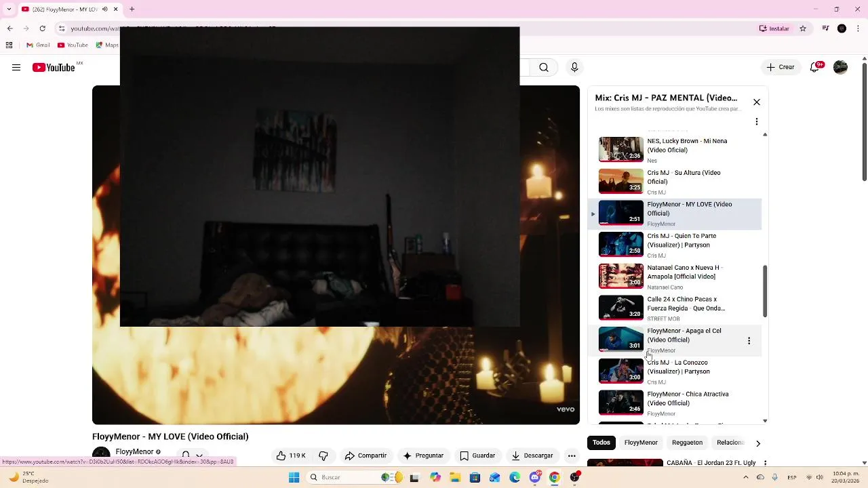Image resolution: width=868 pixels, height=488 pixels.
Task: Open tab search dropdown arrow
Action: (x=10, y=9)
